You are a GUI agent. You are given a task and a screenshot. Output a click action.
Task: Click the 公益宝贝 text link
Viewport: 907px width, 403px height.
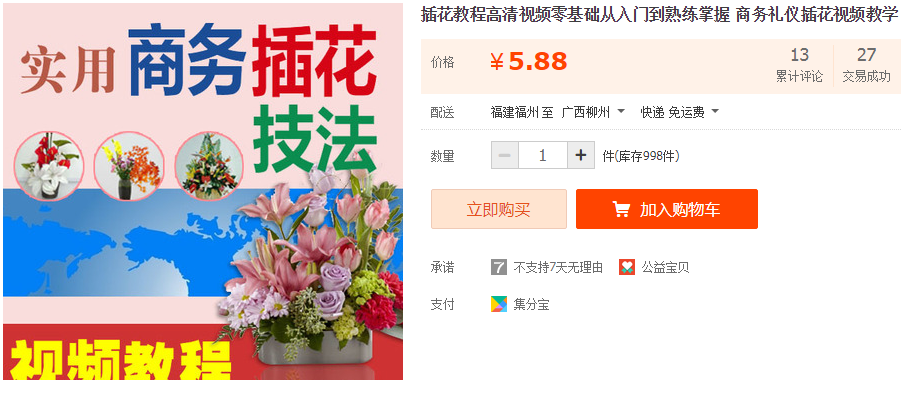(x=665, y=268)
